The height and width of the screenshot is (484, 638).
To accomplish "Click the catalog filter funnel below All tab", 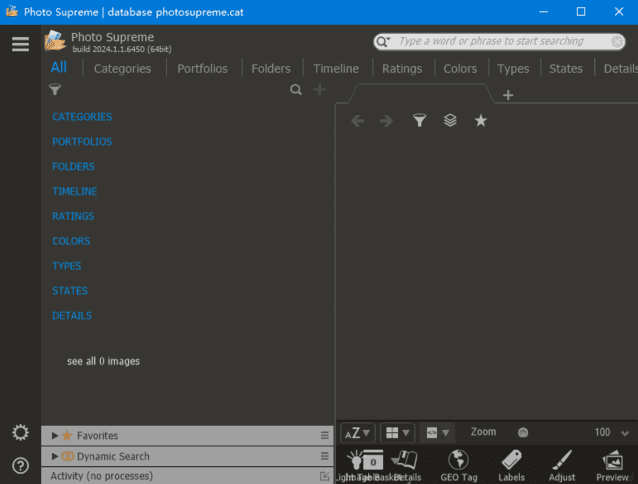I will (x=55, y=89).
